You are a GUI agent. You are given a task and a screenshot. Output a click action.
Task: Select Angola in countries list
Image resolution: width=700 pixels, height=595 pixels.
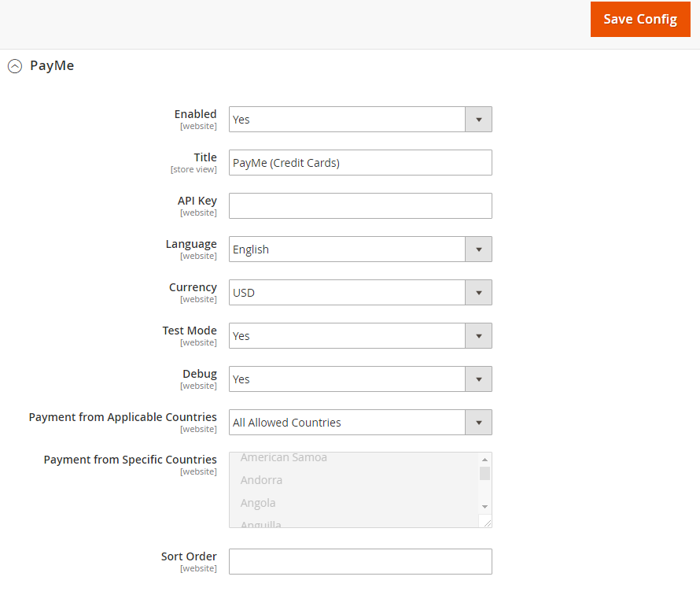click(x=258, y=503)
